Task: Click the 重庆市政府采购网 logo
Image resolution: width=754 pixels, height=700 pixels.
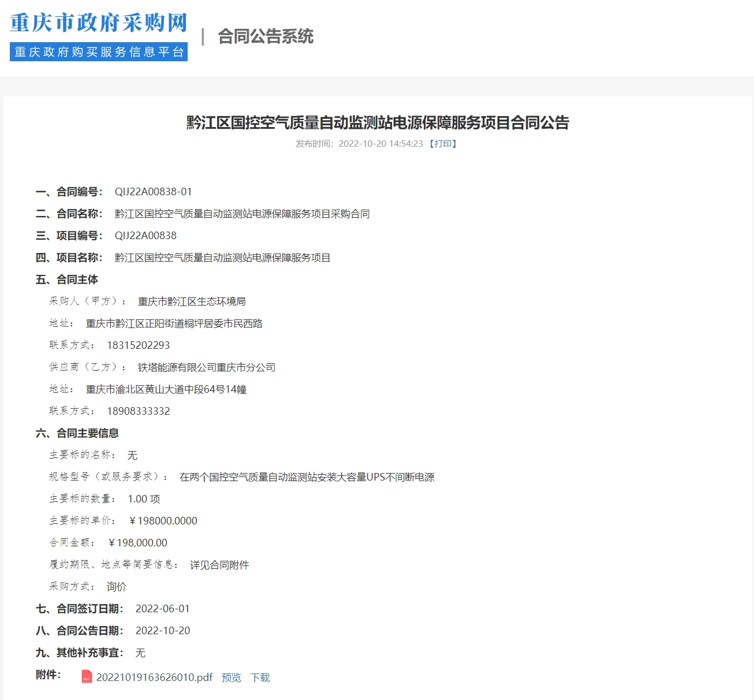Action: click(99, 23)
